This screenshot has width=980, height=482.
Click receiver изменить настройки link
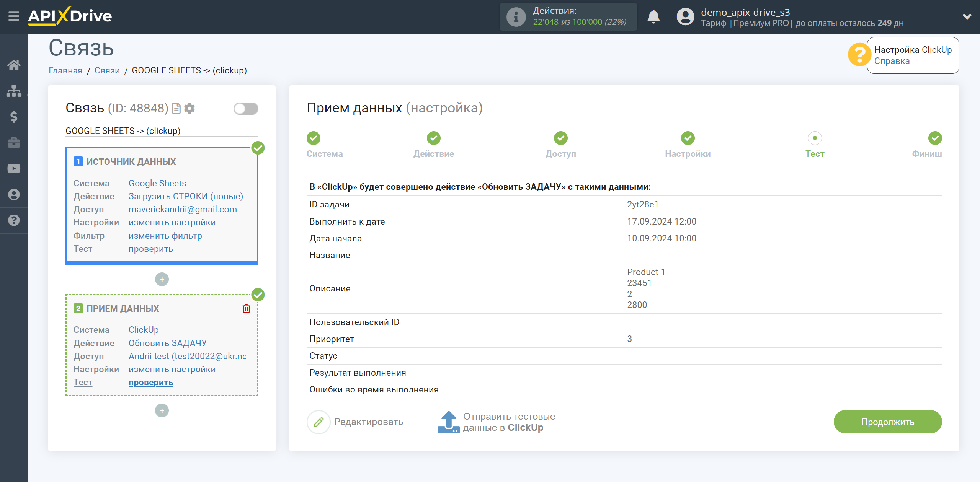pos(172,369)
